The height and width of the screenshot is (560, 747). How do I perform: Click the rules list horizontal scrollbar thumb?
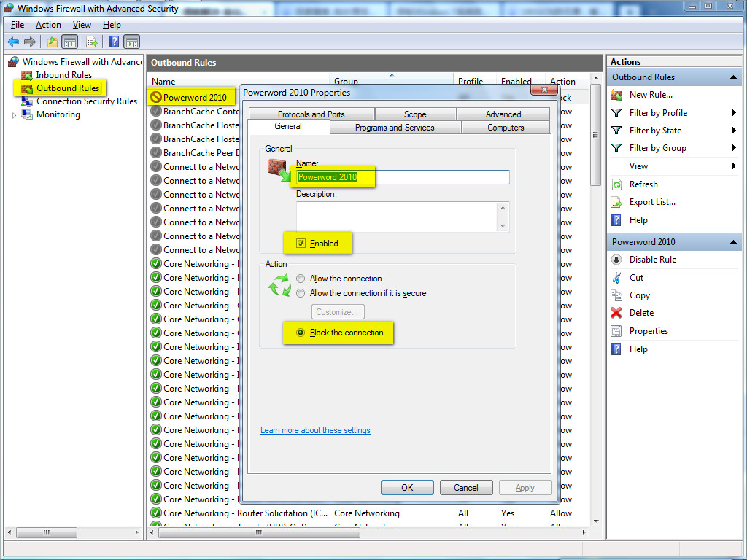click(259, 532)
